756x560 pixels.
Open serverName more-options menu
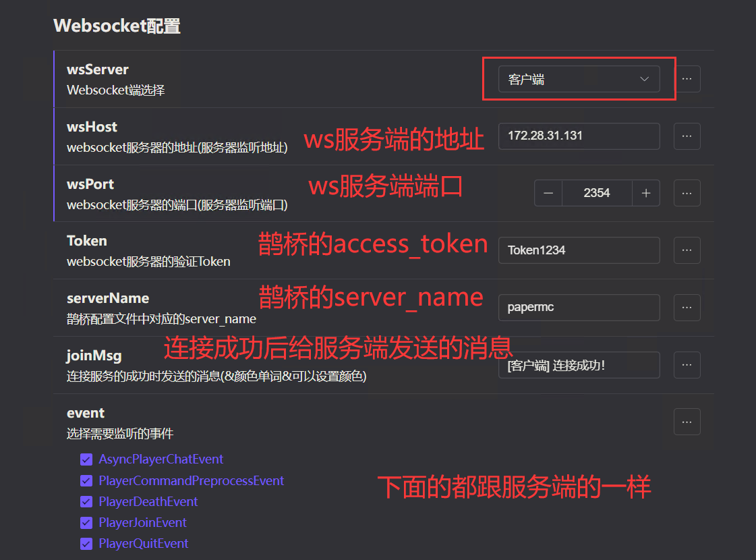coord(687,308)
